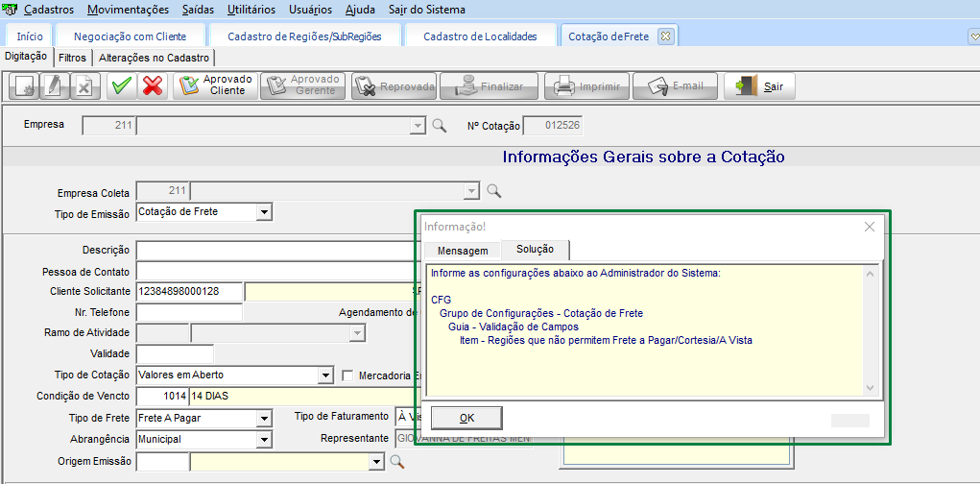Switch to the Filtros tab
Image resolution: width=980 pixels, height=484 pixels.
point(72,58)
